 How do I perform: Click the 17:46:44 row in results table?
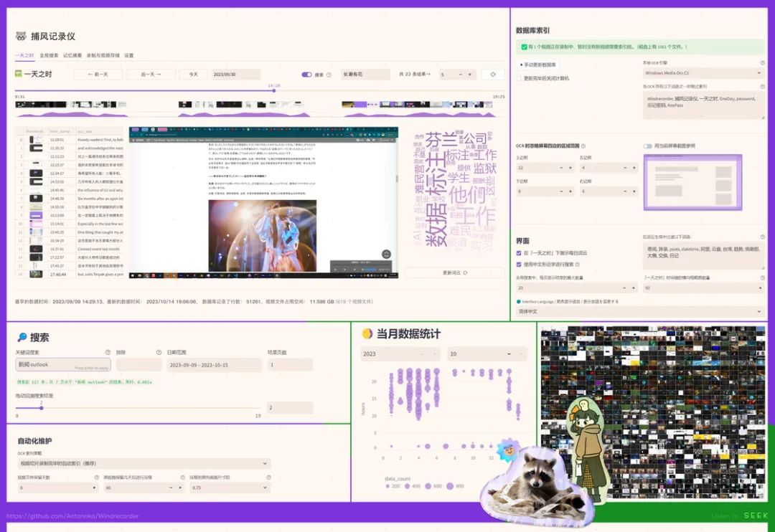[x=70, y=274]
